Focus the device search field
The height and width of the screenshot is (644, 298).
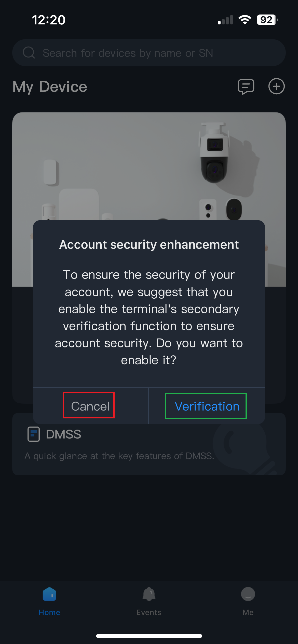coord(153,53)
